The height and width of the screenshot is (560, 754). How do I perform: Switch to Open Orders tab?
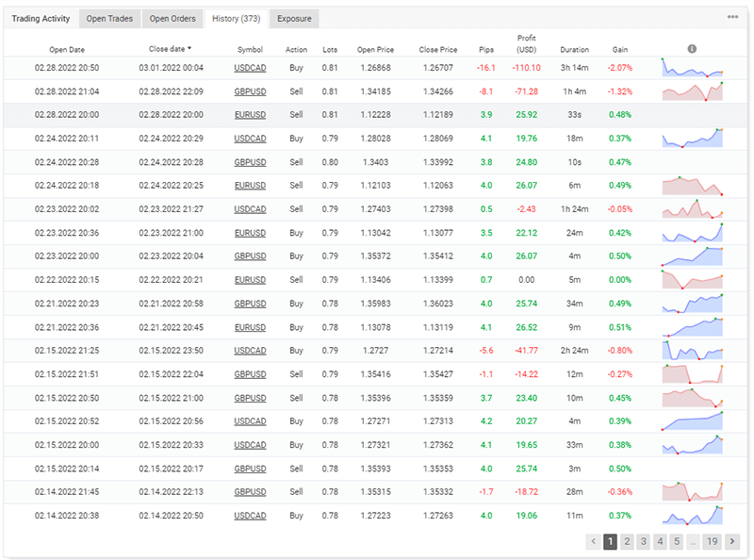coord(172,19)
